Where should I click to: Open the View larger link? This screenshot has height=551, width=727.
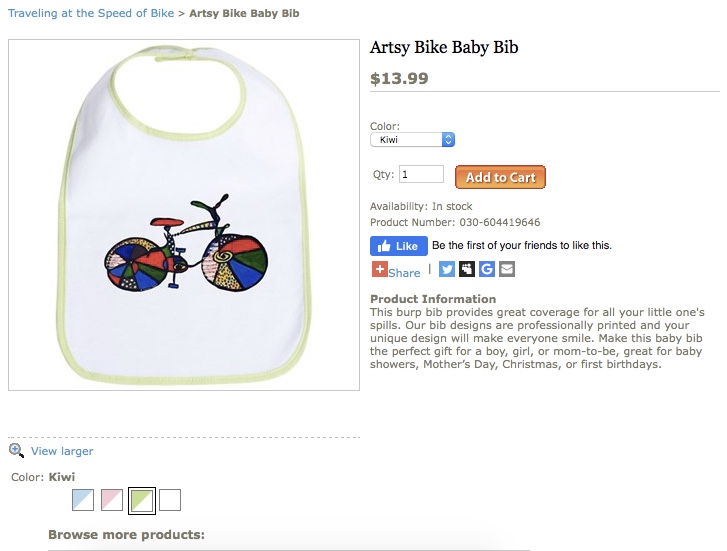(x=62, y=451)
